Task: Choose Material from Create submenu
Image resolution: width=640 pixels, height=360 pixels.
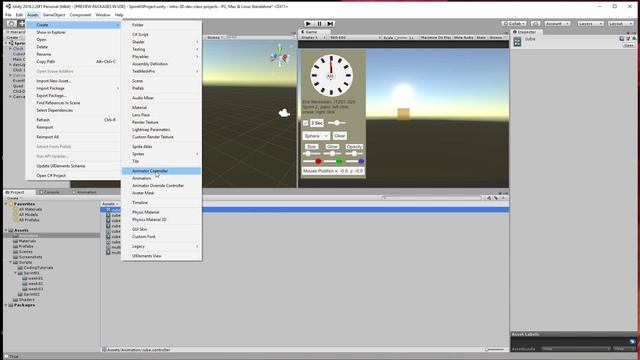Action: (x=161, y=108)
